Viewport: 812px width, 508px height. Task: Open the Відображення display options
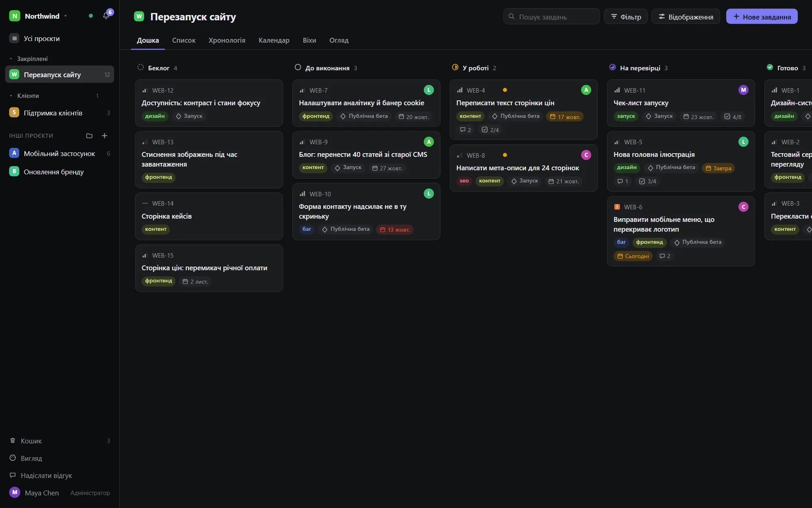686,17
